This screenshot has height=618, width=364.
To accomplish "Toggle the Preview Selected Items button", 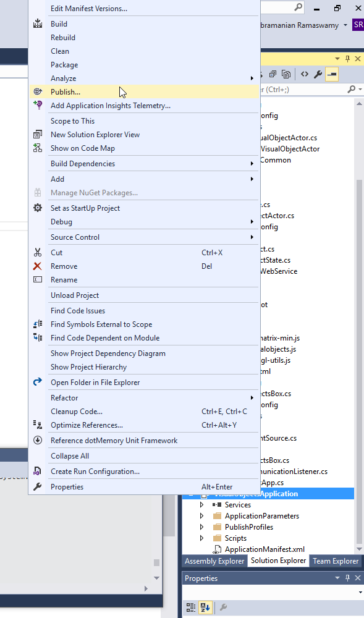I will [331, 74].
